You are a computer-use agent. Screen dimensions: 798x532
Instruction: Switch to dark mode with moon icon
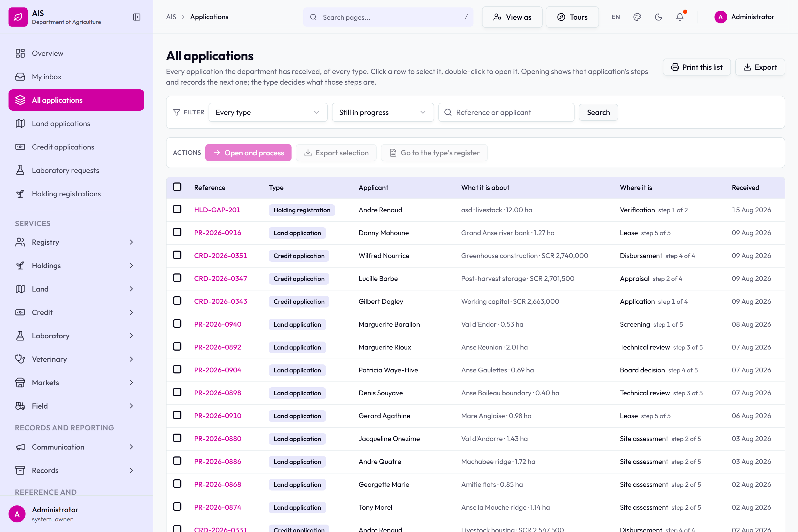tap(659, 17)
